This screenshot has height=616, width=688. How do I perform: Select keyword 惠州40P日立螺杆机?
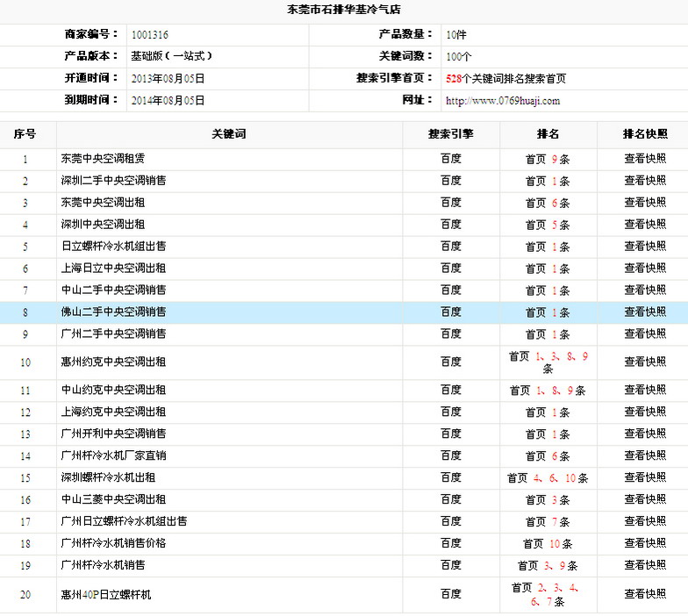[105, 595]
